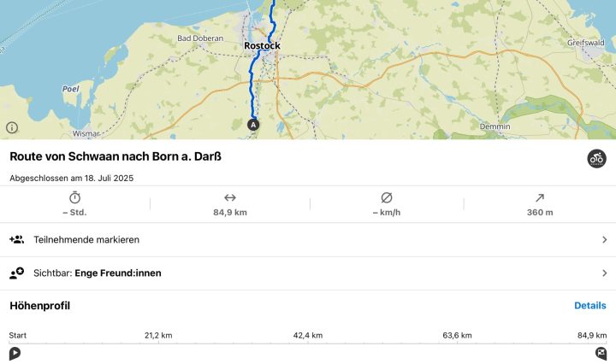Tap the stopwatch duration icon
The height and width of the screenshot is (364, 616).
click(74, 197)
